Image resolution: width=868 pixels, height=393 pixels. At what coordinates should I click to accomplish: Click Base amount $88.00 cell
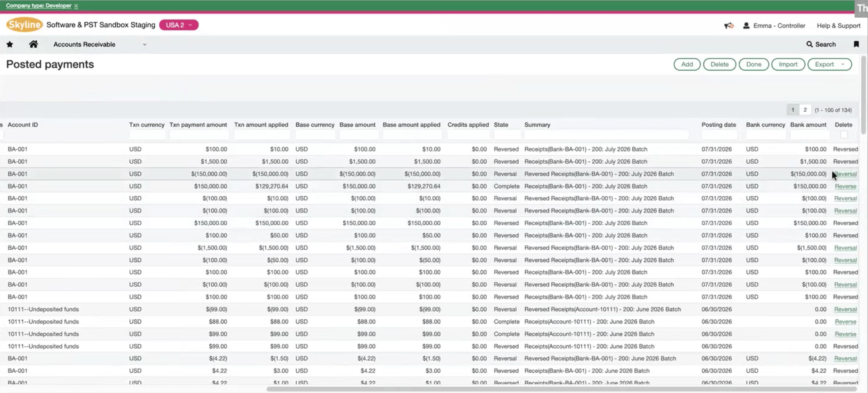coord(366,322)
